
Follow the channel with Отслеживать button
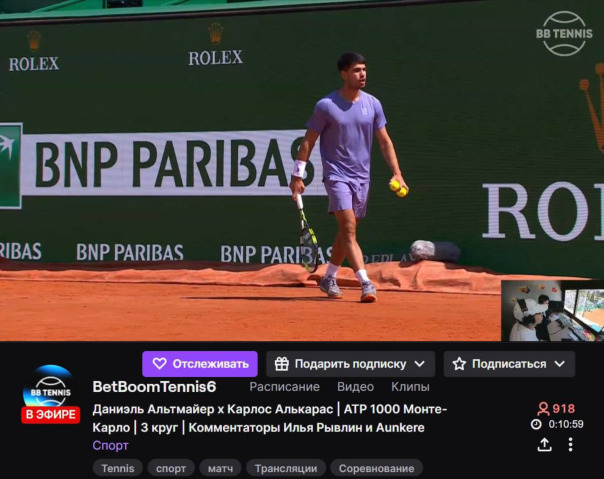click(x=200, y=364)
